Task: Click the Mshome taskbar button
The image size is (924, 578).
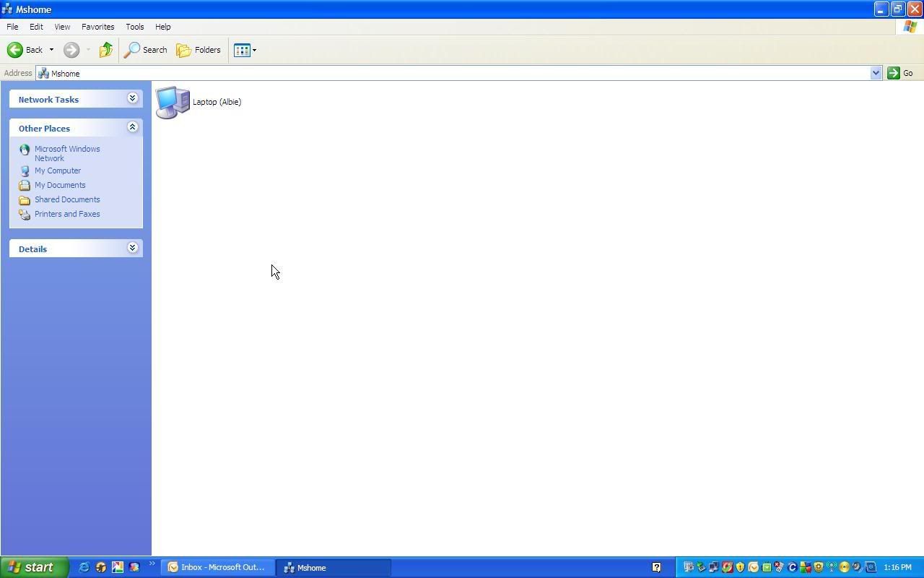Action: 334,567
